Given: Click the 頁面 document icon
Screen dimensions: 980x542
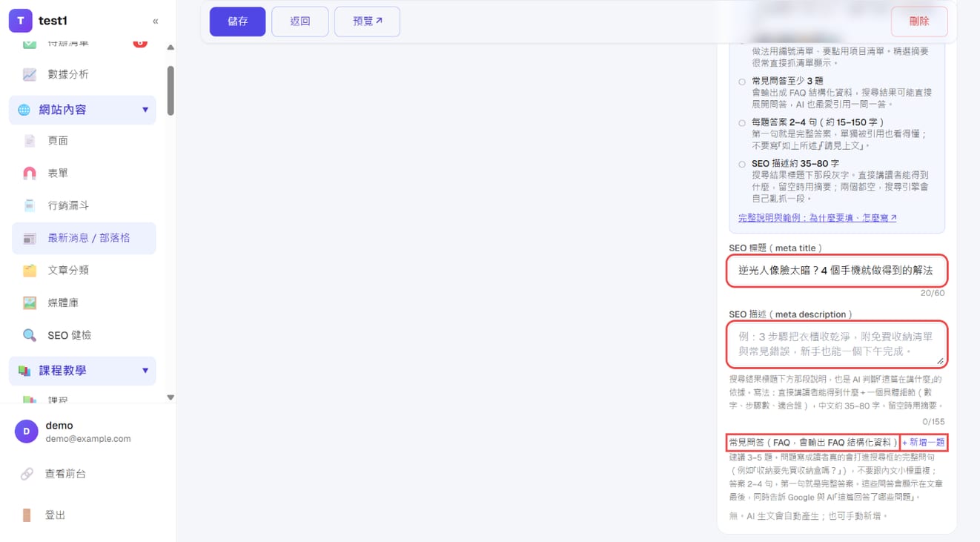Looking at the screenshot, I should 30,141.
